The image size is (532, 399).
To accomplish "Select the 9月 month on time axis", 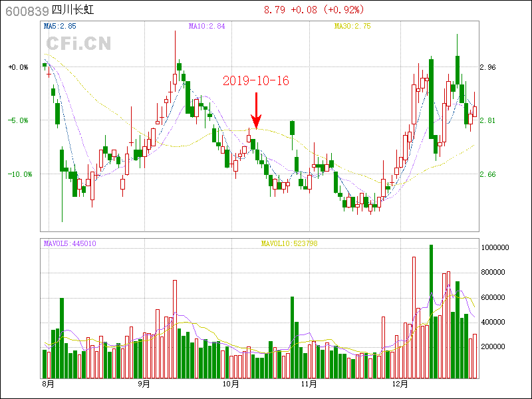I will click(x=144, y=384).
